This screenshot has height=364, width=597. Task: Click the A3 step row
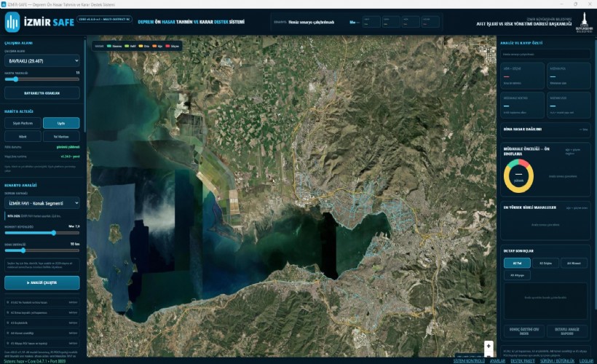(42, 323)
